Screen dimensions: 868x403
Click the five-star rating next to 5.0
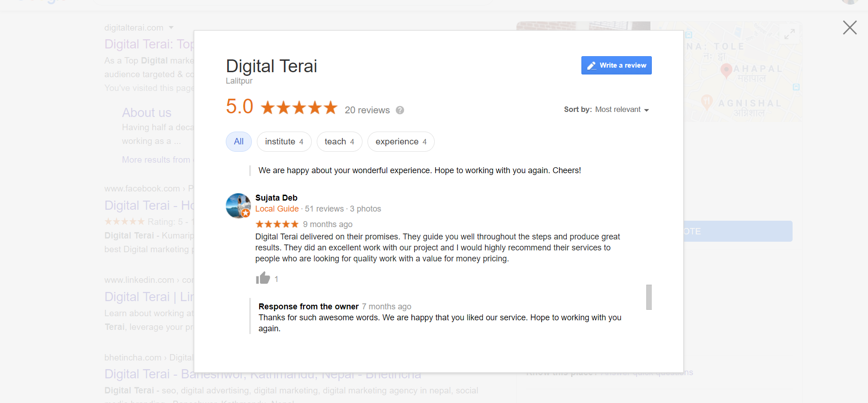tap(299, 108)
